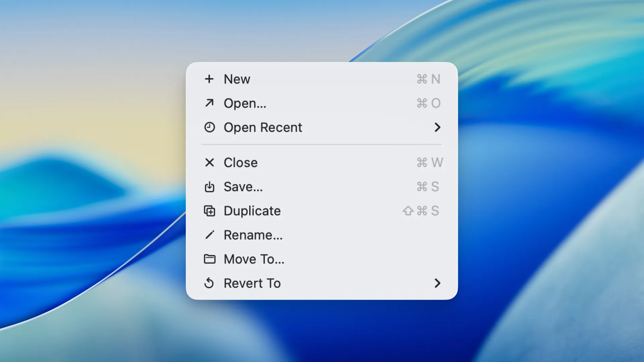Choose the Close menu entry
Image resolution: width=644 pixels, height=362 pixels.
pos(240,163)
